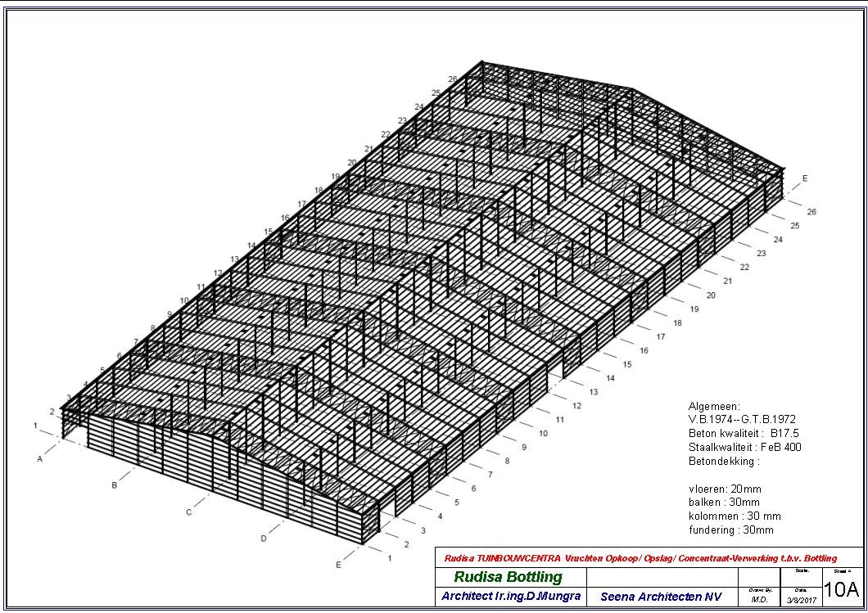Click grid axis label C at bottom left
This screenshot has width=868, height=613.
(188, 512)
